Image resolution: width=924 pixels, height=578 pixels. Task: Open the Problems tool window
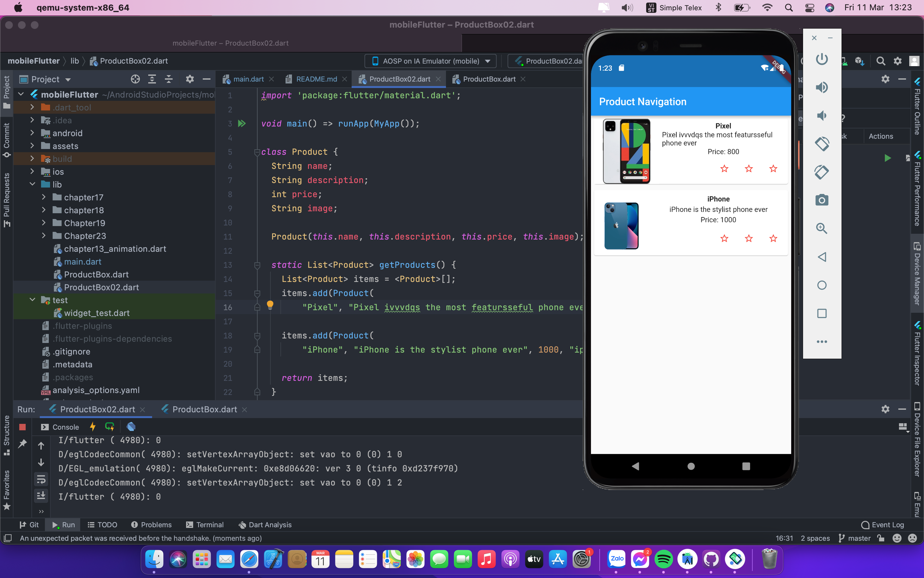151,525
